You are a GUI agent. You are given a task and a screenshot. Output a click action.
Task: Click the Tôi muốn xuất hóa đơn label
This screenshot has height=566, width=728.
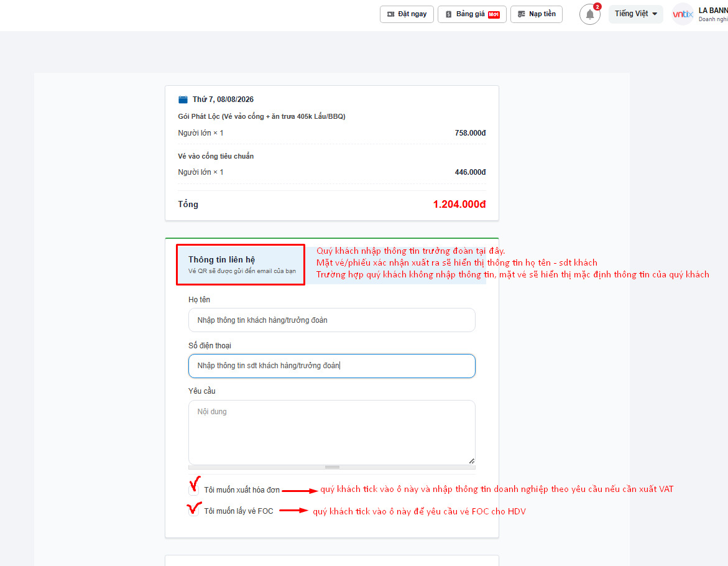click(242, 490)
